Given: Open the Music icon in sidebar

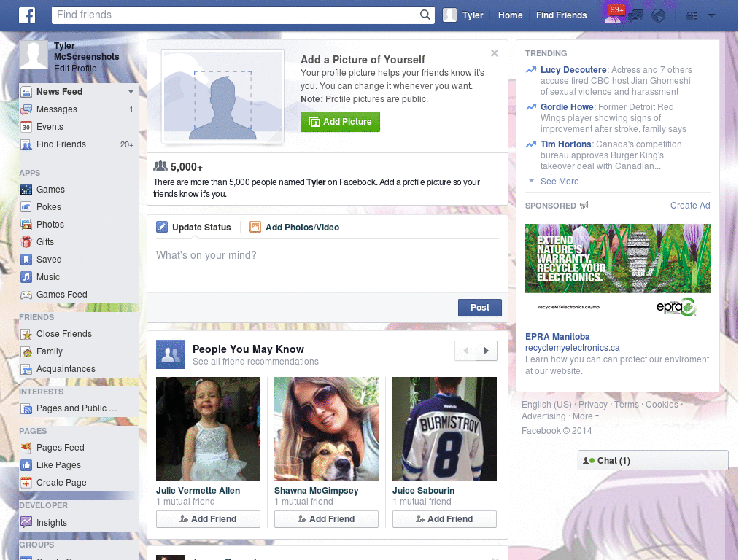Looking at the screenshot, I should tap(26, 277).
